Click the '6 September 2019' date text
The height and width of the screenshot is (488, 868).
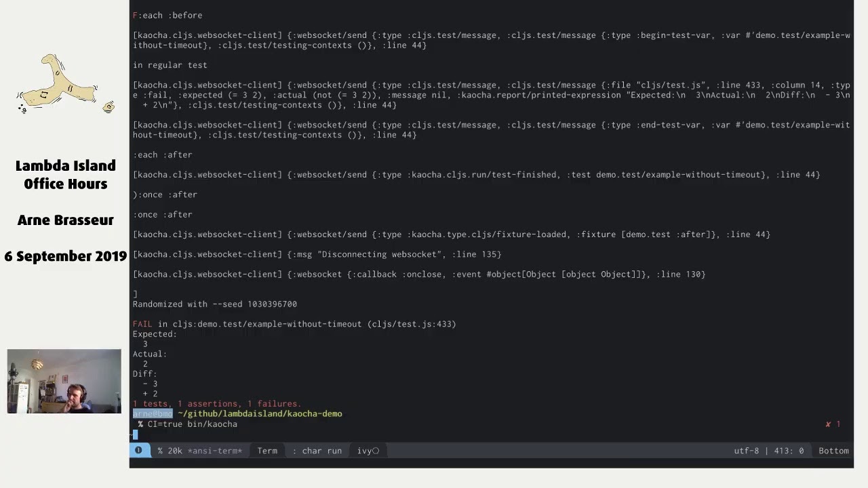click(x=66, y=256)
